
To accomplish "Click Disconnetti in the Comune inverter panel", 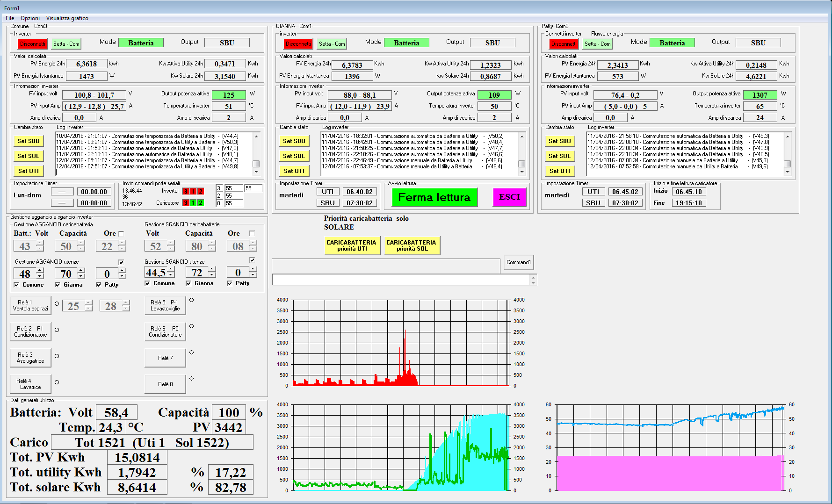I will [33, 44].
